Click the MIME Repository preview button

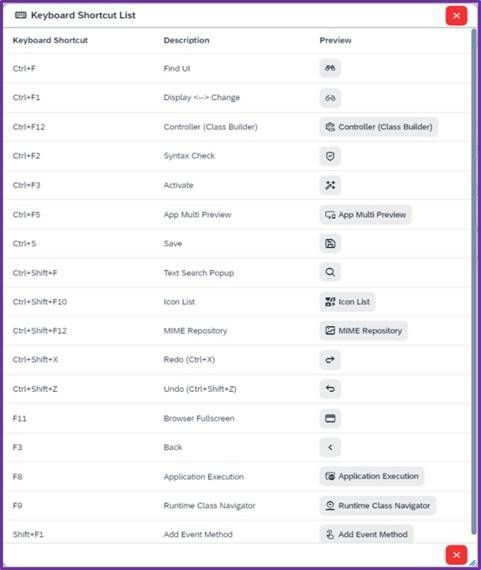pyautogui.click(x=364, y=331)
